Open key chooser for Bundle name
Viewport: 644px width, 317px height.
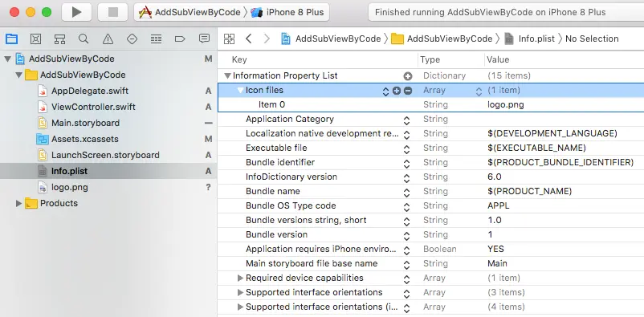tap(406, 192)
